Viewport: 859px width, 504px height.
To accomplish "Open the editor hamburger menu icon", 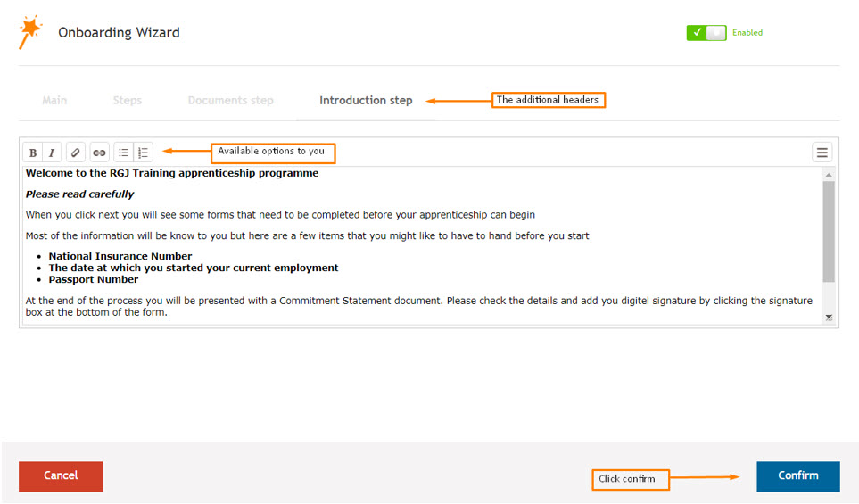I will click(822, 153).
